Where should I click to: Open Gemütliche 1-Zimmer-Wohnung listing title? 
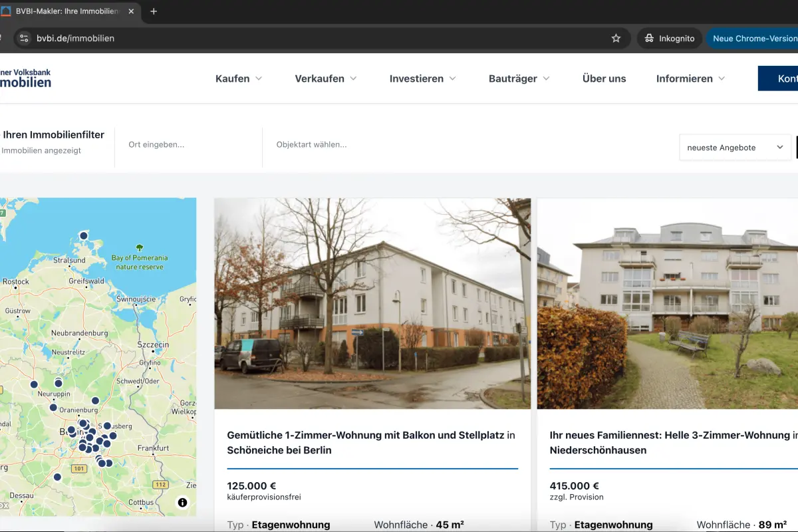click(371, 443)
